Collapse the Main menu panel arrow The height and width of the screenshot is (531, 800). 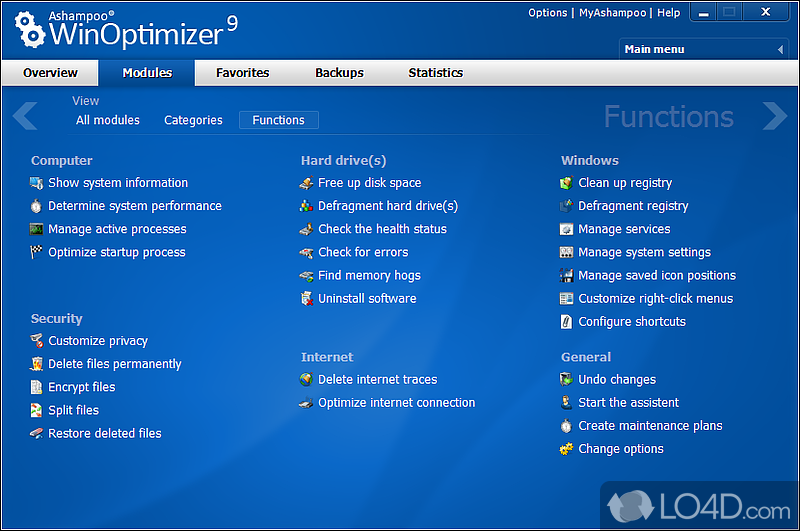click(780, 49)
